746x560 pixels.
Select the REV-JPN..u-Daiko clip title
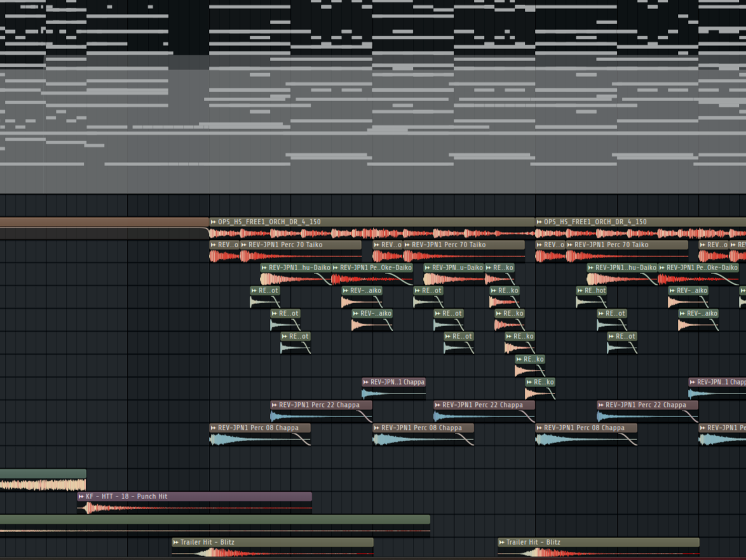pyautogui.click(x=458, y=268)
